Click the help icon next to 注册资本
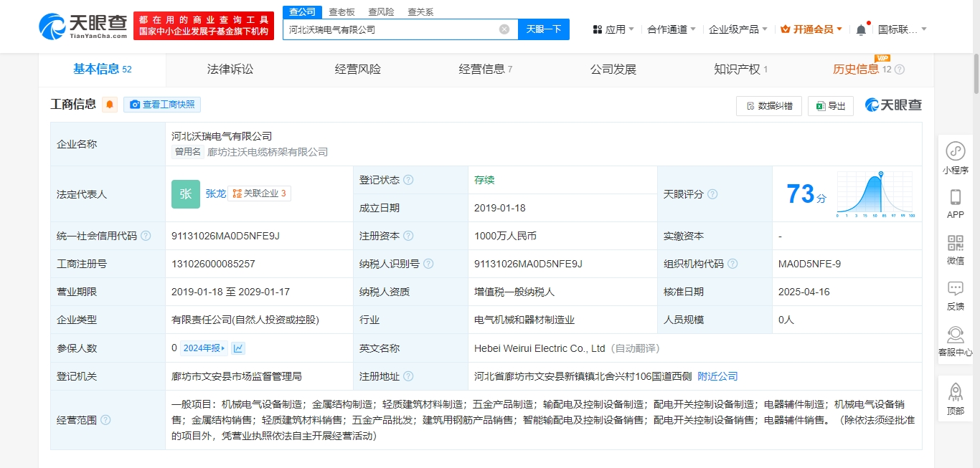This screenshot has width=980, height=468. pos(408,236)
